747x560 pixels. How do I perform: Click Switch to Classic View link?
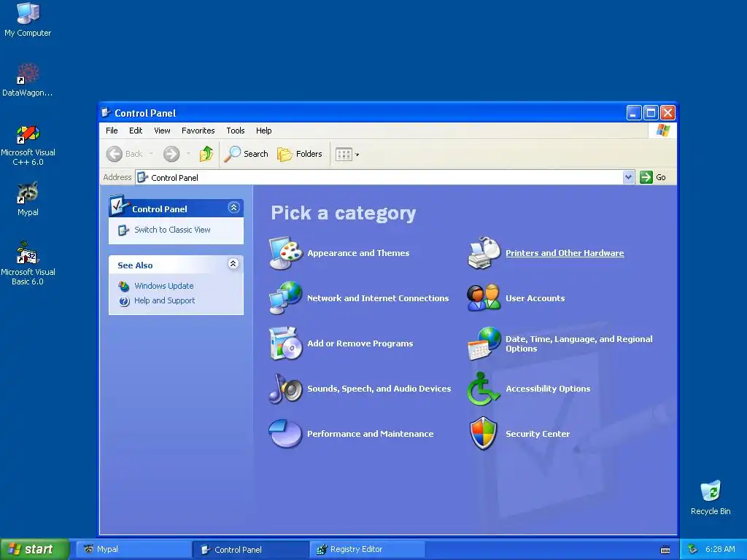click(x=172, y=230)
